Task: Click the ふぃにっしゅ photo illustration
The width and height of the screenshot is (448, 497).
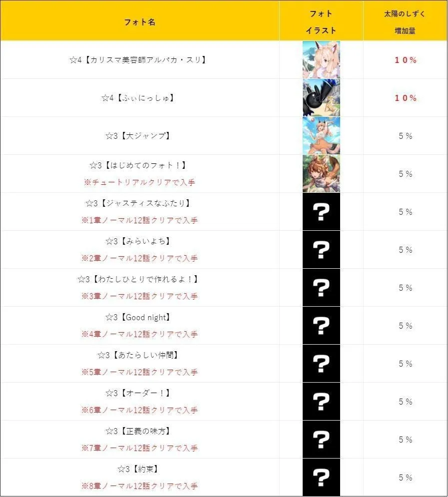Action: click(x=321, y=98)
